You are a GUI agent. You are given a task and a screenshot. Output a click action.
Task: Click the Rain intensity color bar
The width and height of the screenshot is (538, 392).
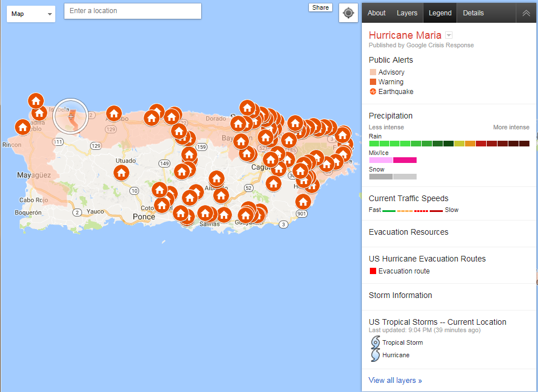click(x=449, y=144)
